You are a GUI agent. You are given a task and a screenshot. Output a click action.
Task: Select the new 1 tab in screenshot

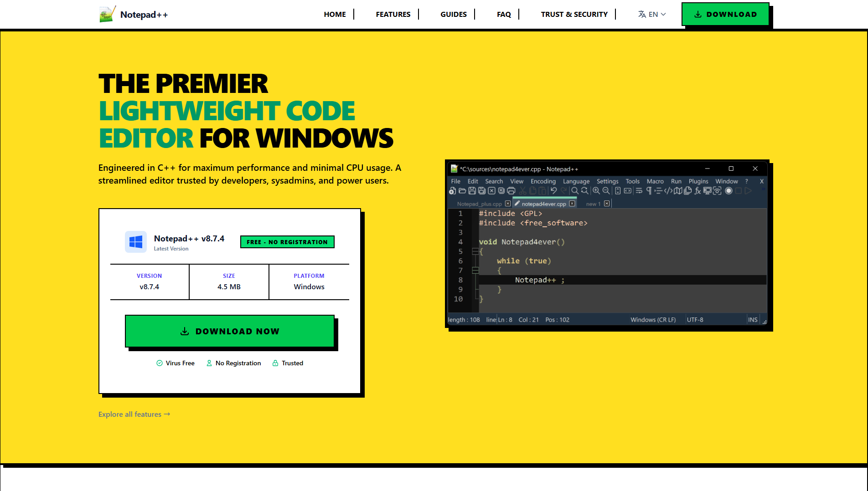tap(593, 204)
